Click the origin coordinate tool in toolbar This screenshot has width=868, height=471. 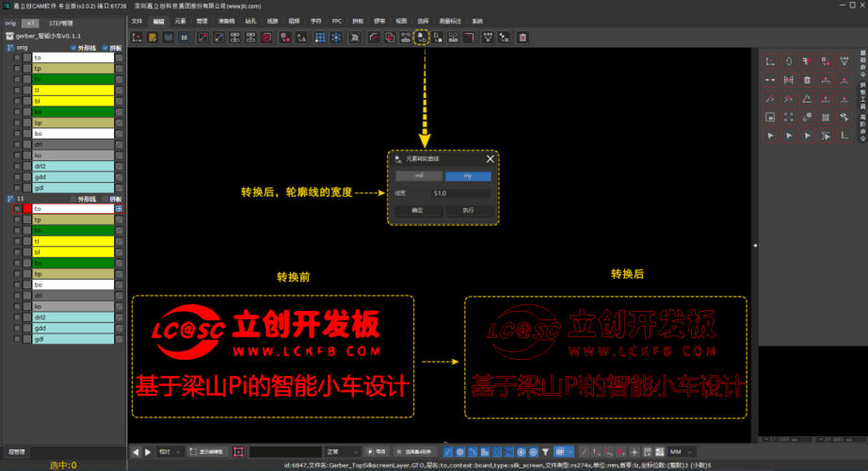(137, 38)
